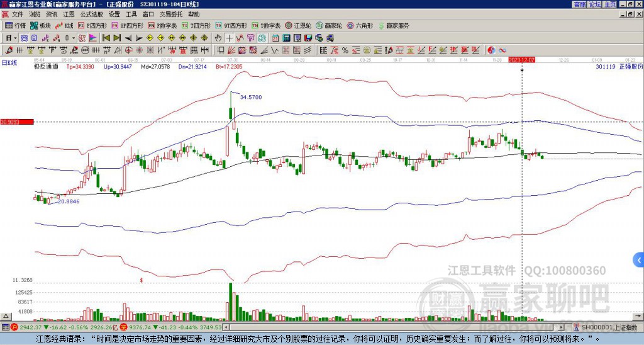Click the 2942.37 index value

coord(31,327)
